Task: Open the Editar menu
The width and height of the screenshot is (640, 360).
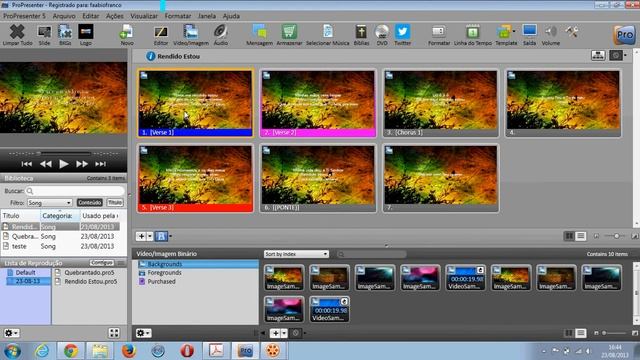Action: click(x=91, y=16)
